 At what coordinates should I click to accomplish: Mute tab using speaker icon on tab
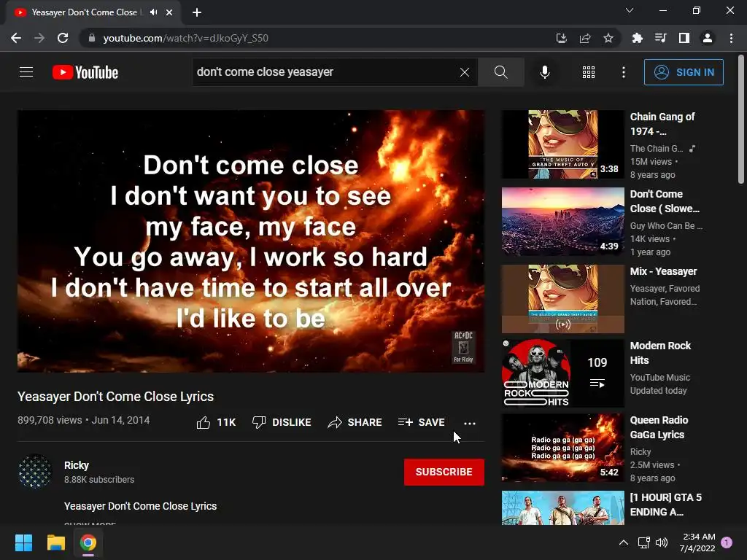click(153, 12)
